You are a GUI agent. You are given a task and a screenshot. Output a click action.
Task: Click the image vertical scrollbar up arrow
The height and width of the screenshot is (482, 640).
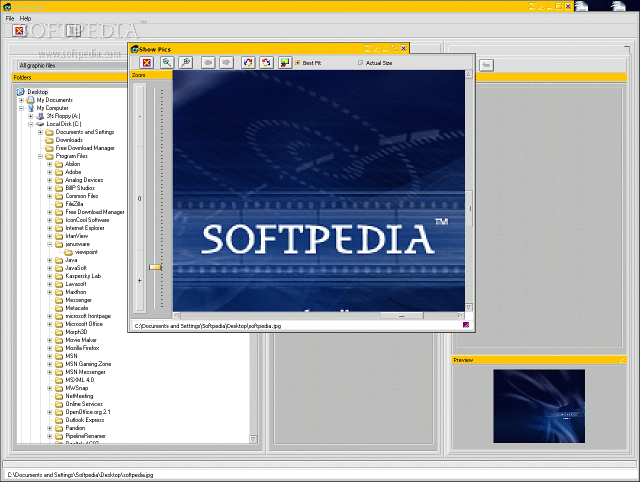click(x=469, y=74)
